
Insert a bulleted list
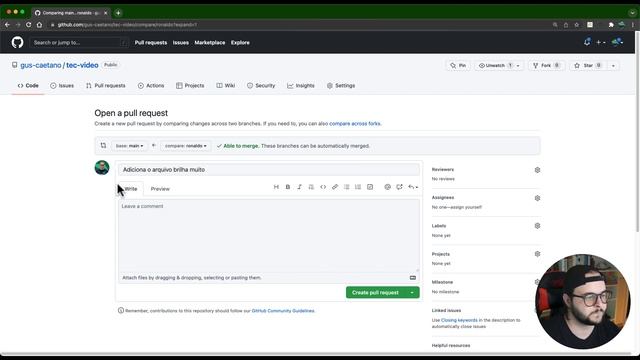click(347, 187)
